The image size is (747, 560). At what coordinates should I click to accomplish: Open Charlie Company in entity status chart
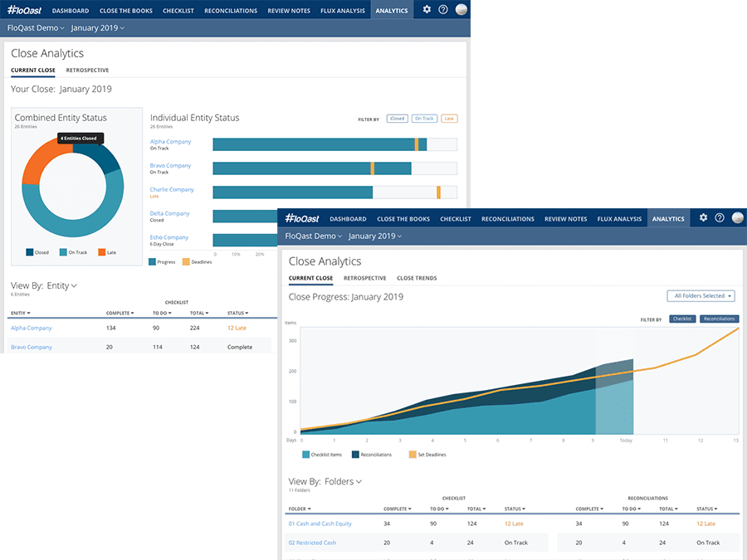point(172,189)
